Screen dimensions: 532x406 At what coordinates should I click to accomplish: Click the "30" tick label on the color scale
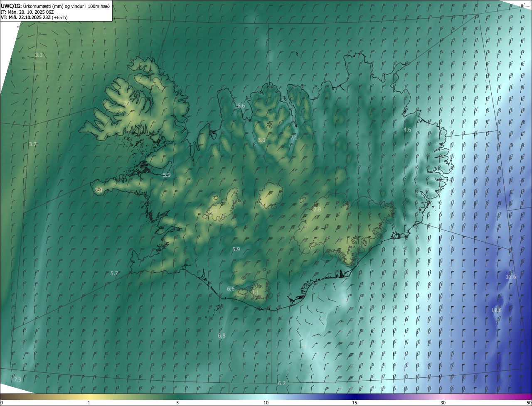pos(443,403)
